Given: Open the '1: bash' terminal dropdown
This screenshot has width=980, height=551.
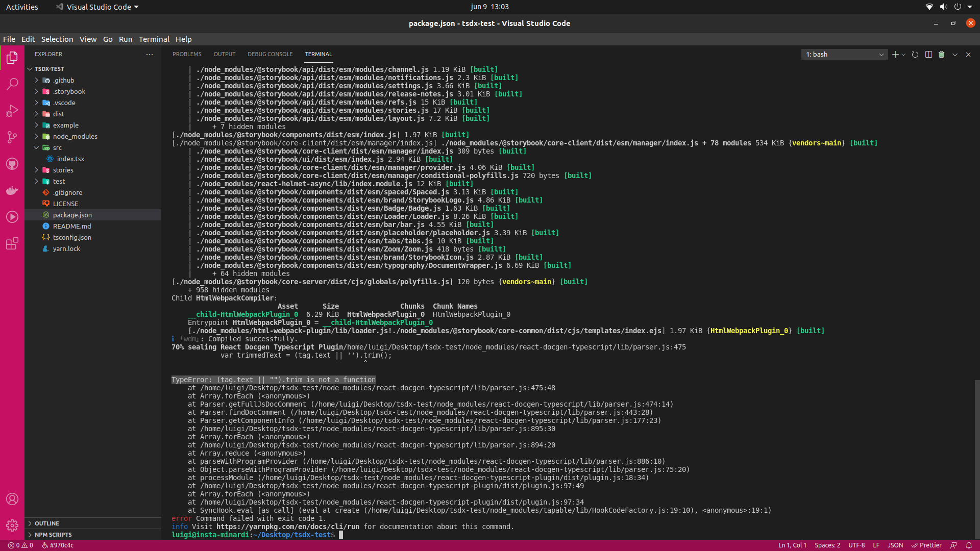Looking at the screenshot, I should pyautogui.click(x=844, y=54).
